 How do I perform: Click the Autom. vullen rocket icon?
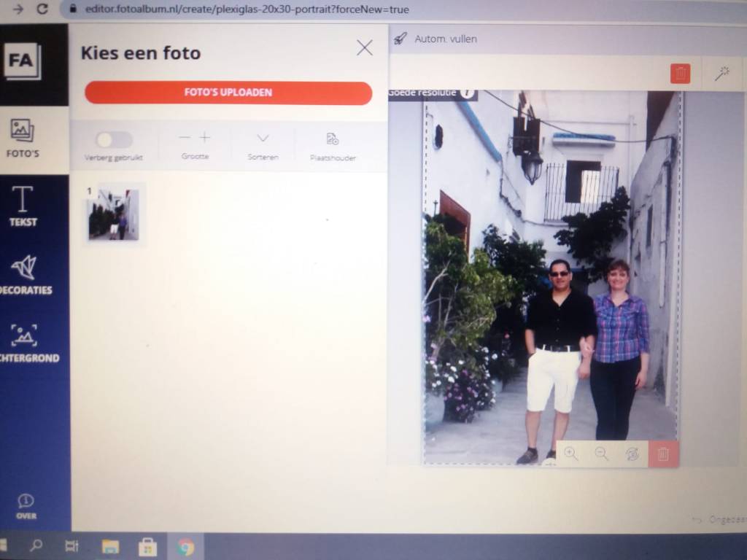400,39
